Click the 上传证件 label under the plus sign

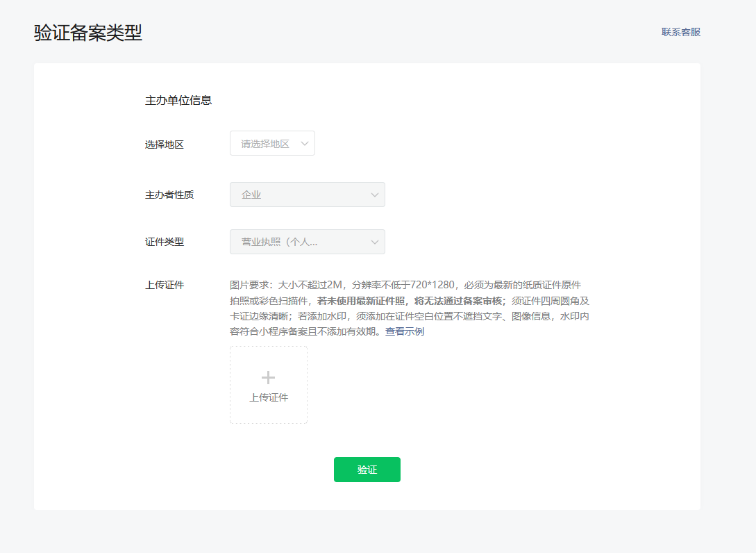(268, 396)
